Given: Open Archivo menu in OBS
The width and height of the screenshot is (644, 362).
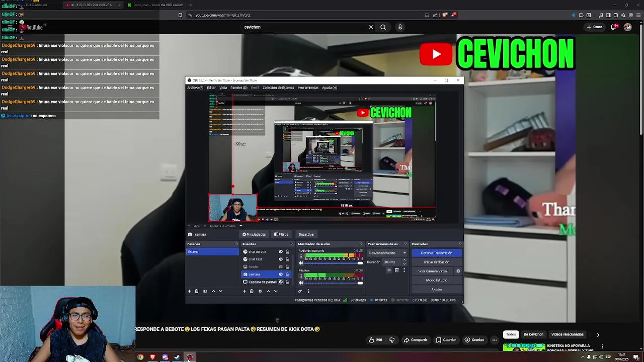Looking at the screenshot, I should [195, 87].
